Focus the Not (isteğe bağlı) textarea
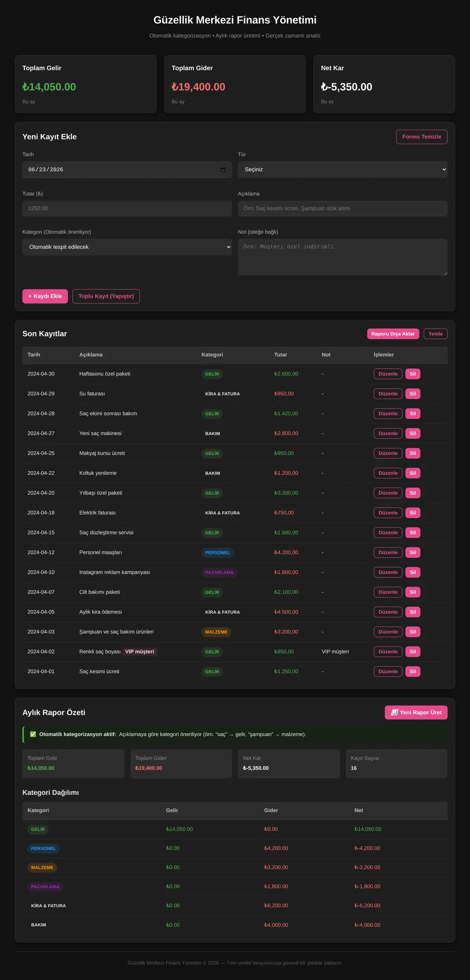 pyautogui.click(x=343, y=257)
